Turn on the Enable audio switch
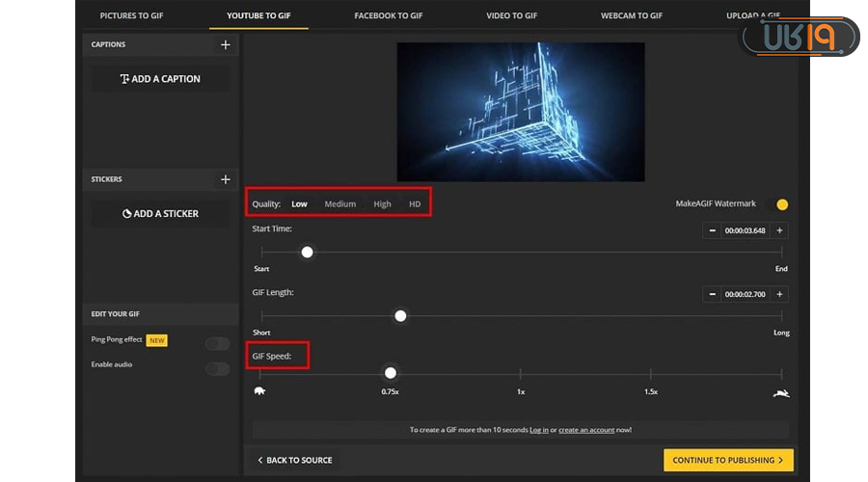The image size is (868, 482). click(217, 368)
